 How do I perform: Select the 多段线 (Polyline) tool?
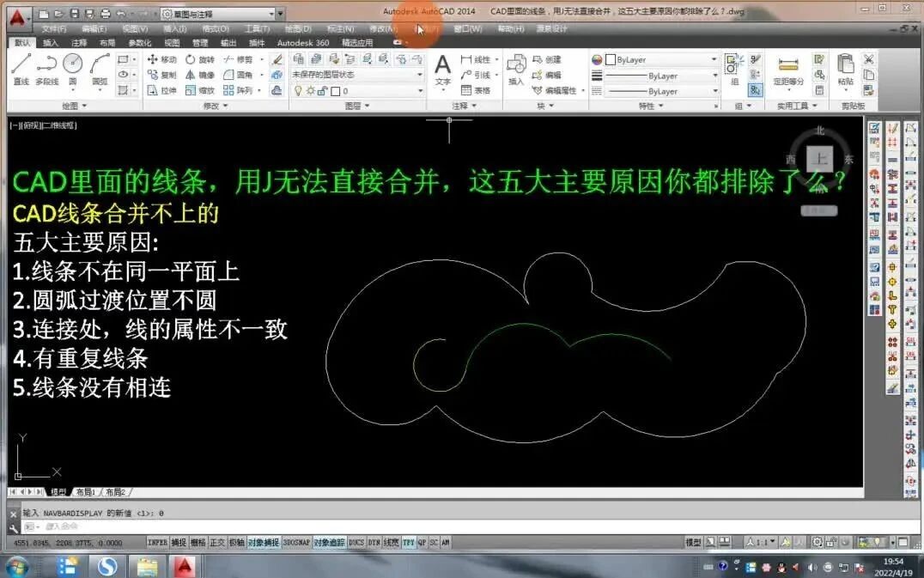click(46, 70)
